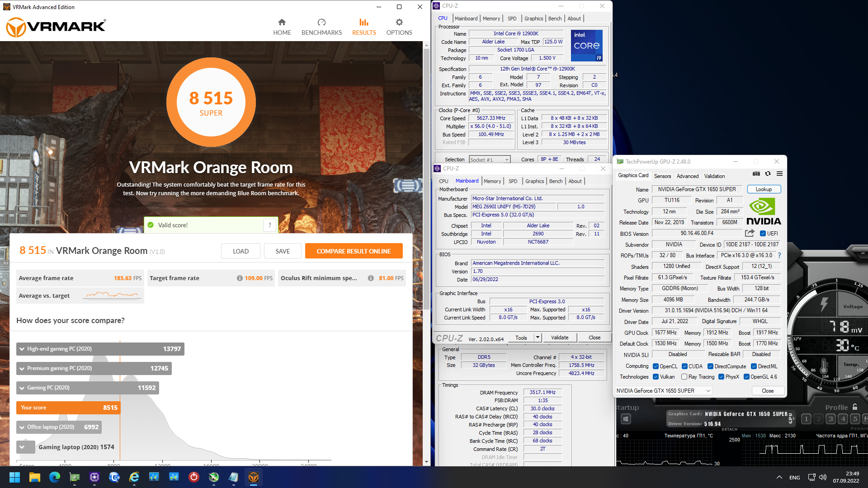The width and height of the screenshot is (868, 488).
Task: Launch Microsoft Edge from taskbar
Action: click(54, 477)
